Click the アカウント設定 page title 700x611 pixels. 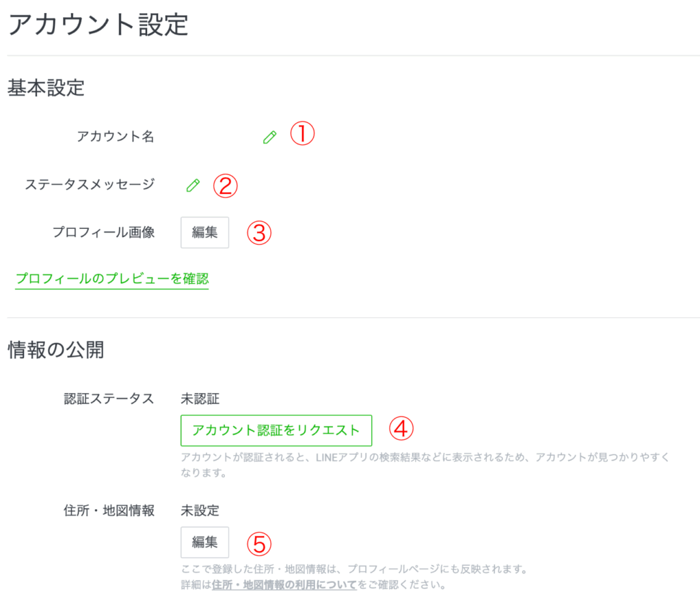[x=97, y=25]
